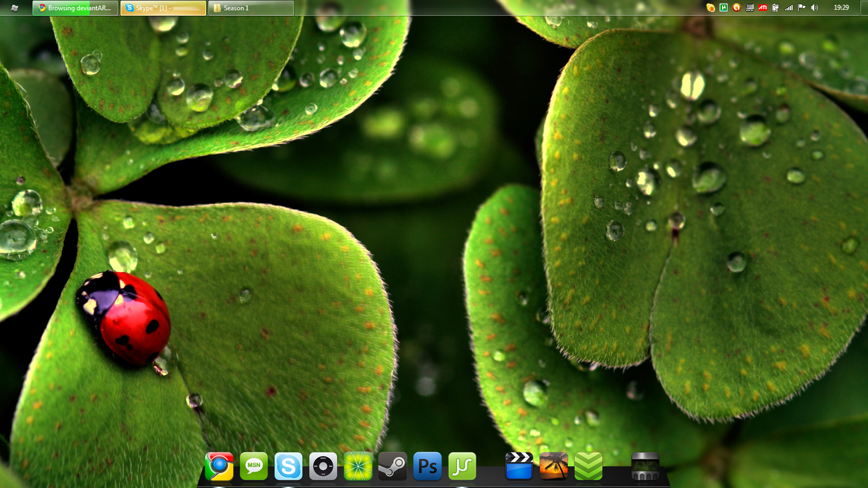Switch to Browsing deviantART Chrome window
Screen dimensions: 868x488
[75, 8]
